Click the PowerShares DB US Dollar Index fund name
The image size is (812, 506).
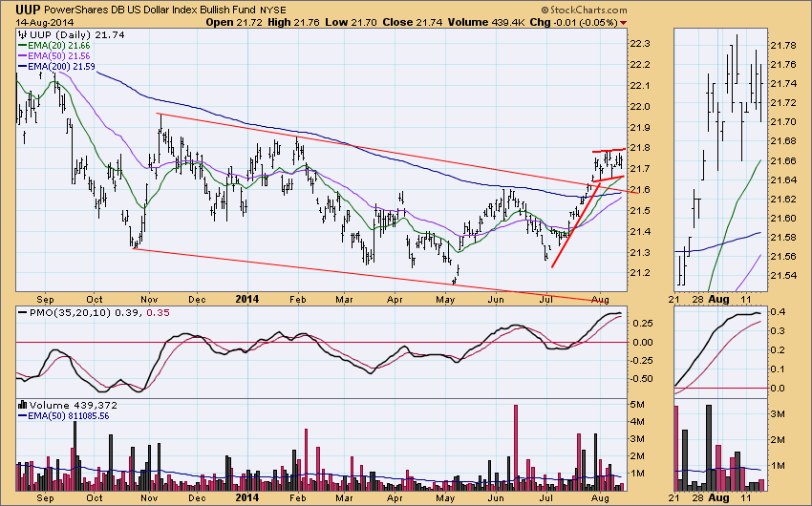click(x=150, y=10)
